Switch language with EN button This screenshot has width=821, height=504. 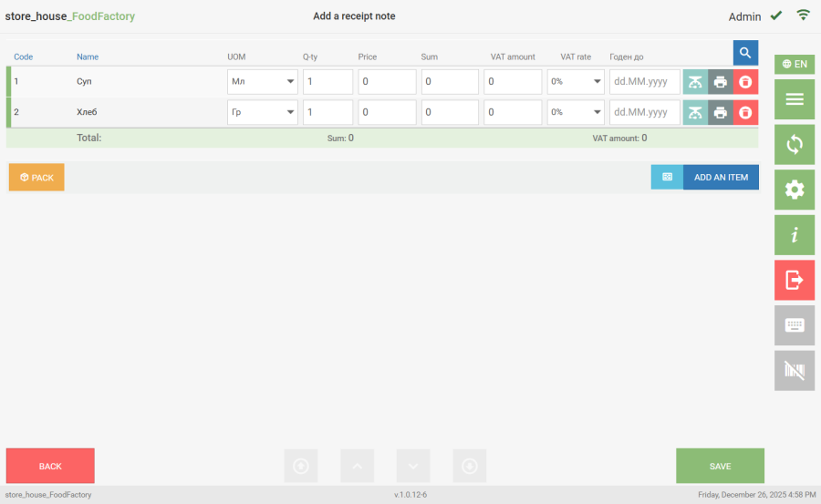(x=794, y=64)
